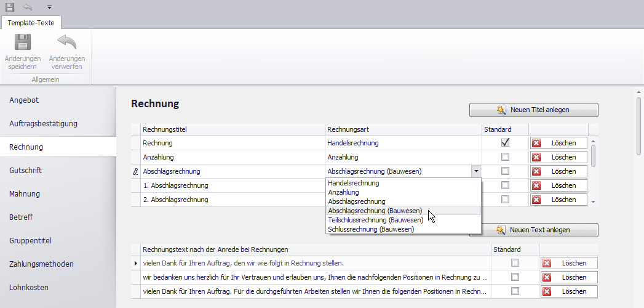Click Änderungen speichern ribbon button
This screenshot has width=644, height=308.
pyautogui.click(x=23, y=52)
